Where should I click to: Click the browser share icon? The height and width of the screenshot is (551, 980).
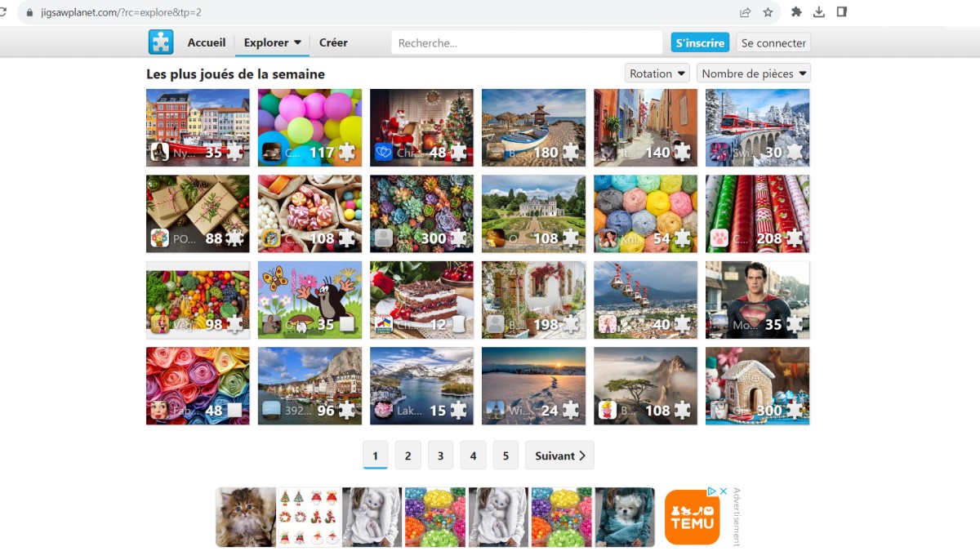pyautogui.click(x=745, y=12)
